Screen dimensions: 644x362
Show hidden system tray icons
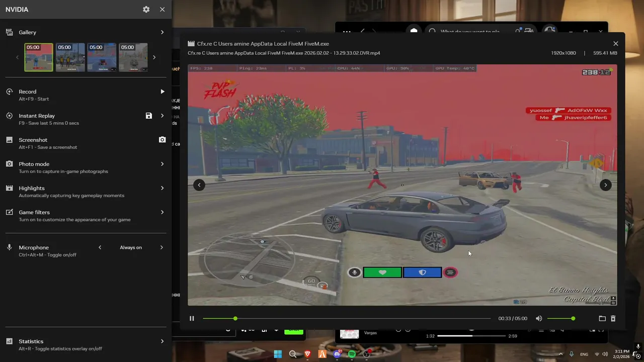(560, 354)
